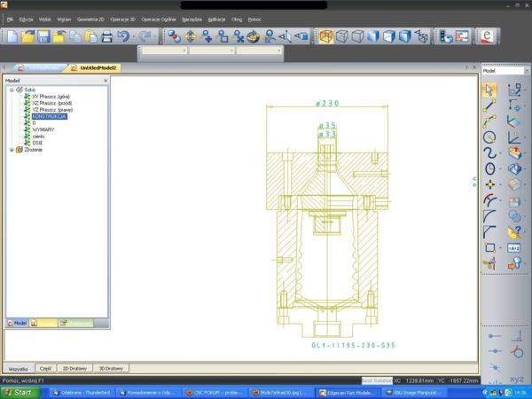Screen dimensions: 532x399
Task: Select the Polyline sketch tool
Action: [x=489, y=121]
